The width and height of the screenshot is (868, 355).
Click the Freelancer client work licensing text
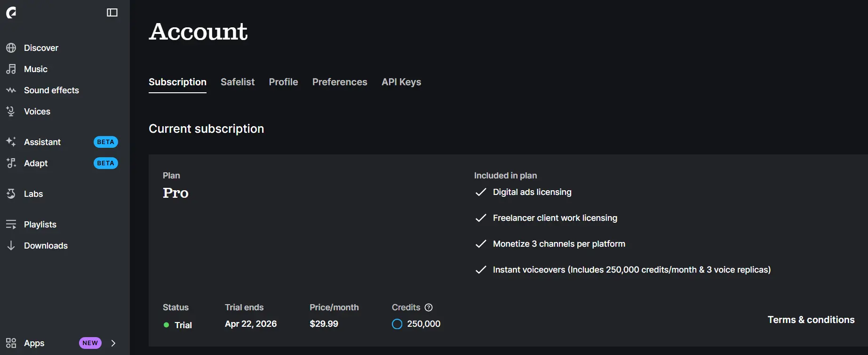click(555, 218)
